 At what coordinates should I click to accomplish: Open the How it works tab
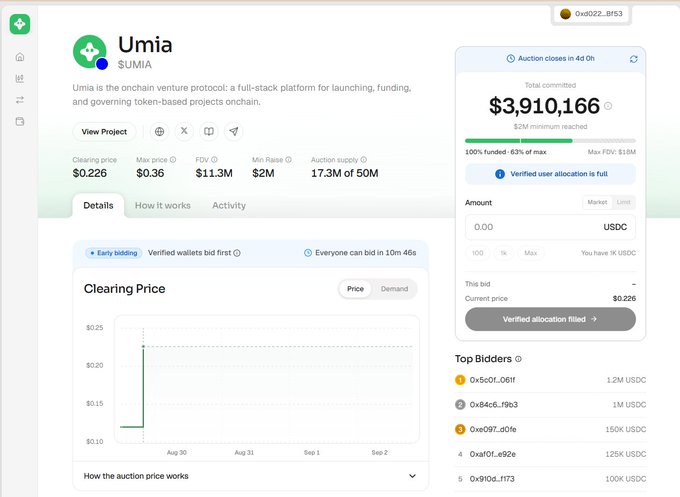[x=163, y=206]
